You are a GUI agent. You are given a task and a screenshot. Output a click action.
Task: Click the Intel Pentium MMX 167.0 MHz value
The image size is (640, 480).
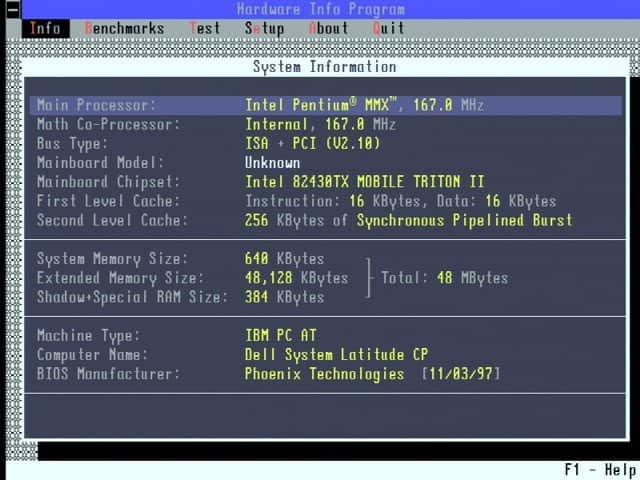click(x=364, y=105)
